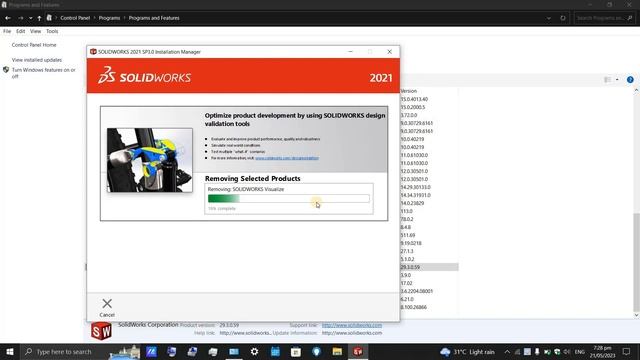Select version 3.6.2204.08001 entry
640x360 pixels.
pos(417,291)
